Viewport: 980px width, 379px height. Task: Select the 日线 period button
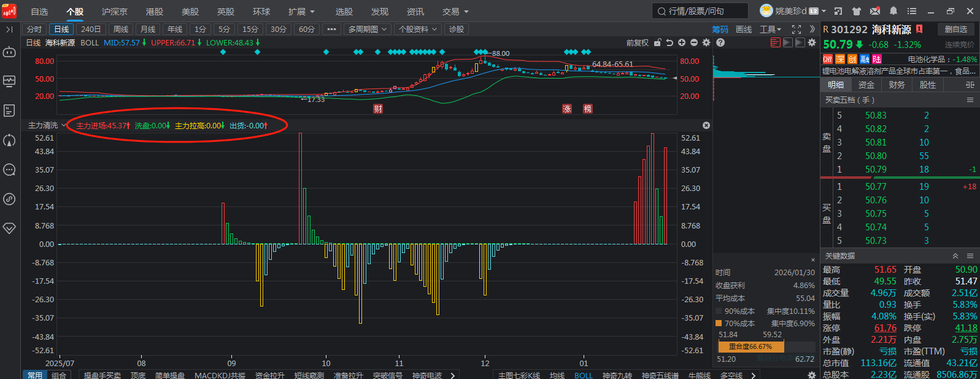[61, 29]
